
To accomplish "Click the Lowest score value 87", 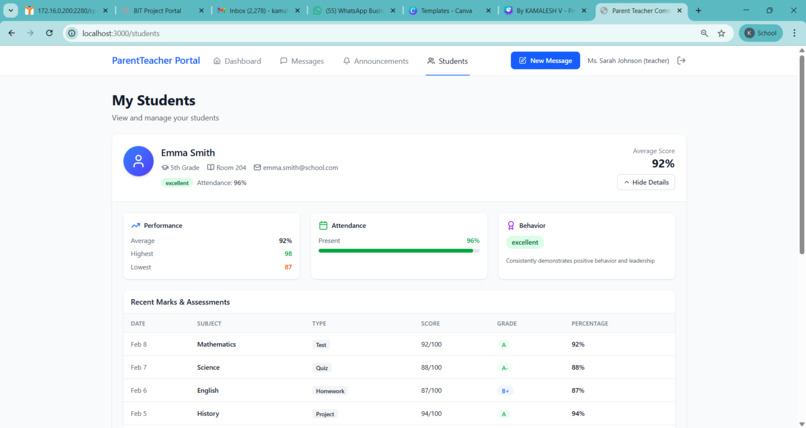I will (288, 267).
